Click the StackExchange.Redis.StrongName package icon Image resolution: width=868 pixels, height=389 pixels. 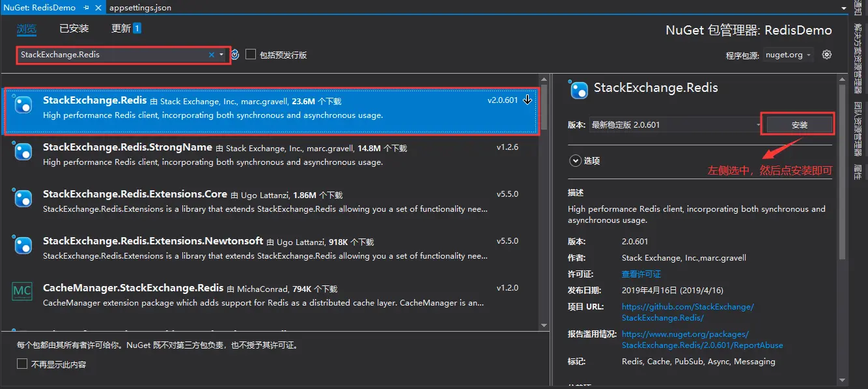click(23, 151)
